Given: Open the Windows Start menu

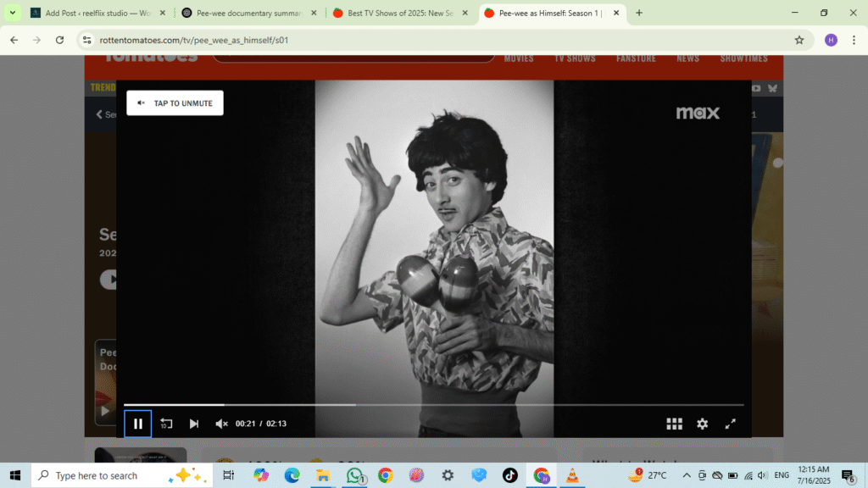Looking at the screenshot, I should point(15,475).
